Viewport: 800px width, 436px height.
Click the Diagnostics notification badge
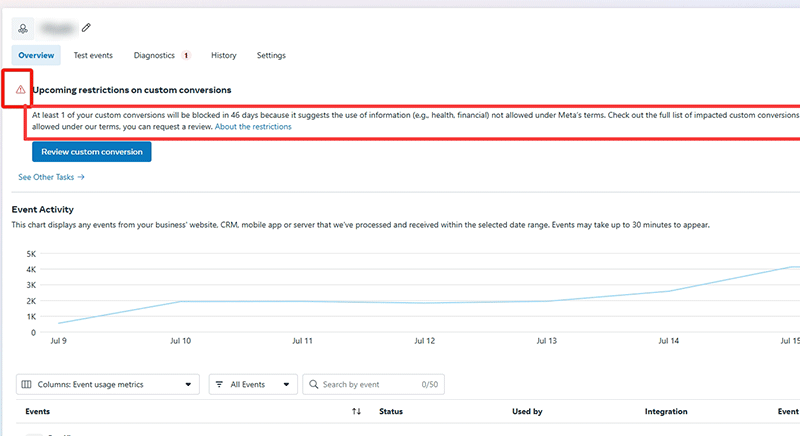pyautogui.click(x=187, y=55)
